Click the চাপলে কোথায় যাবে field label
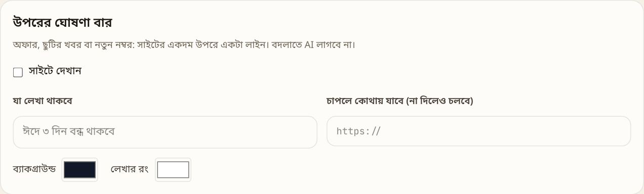The image size is (644, 194). (x=400, y=101)
